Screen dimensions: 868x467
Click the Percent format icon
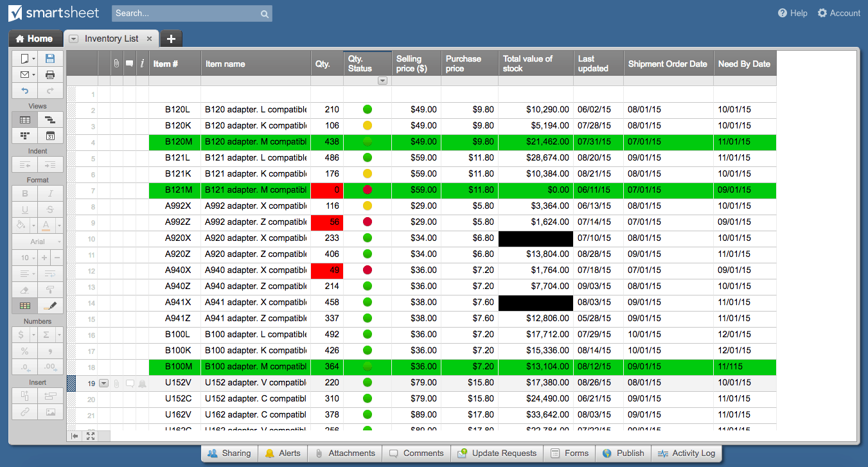(24, 351)
